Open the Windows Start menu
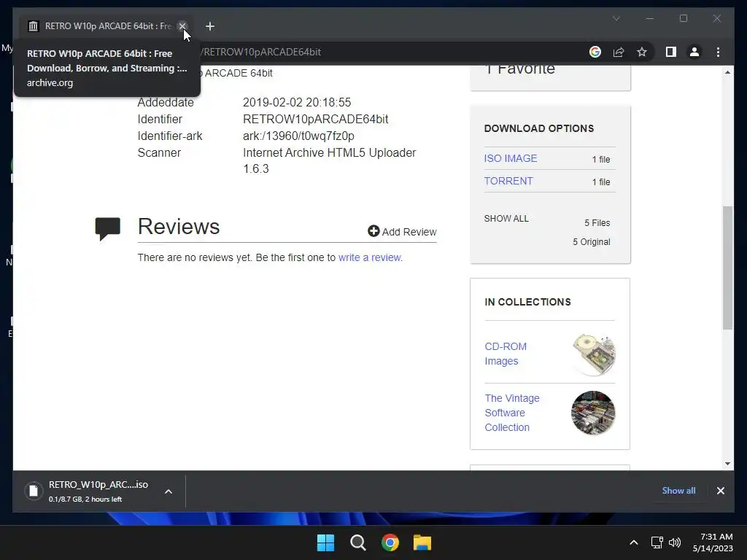This screenshot has height=560, width=747. (326, 542)
